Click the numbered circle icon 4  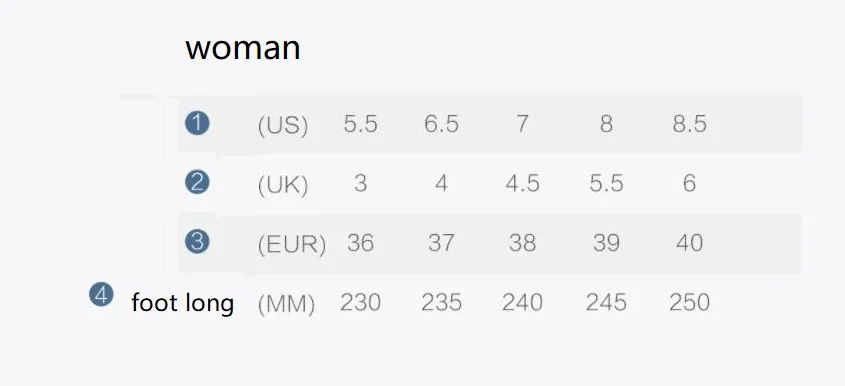click(101, 294)
